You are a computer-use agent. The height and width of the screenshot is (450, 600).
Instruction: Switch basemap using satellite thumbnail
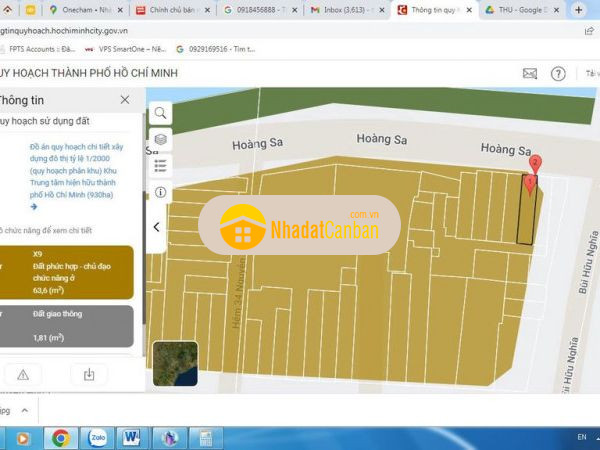coord(174,363)
